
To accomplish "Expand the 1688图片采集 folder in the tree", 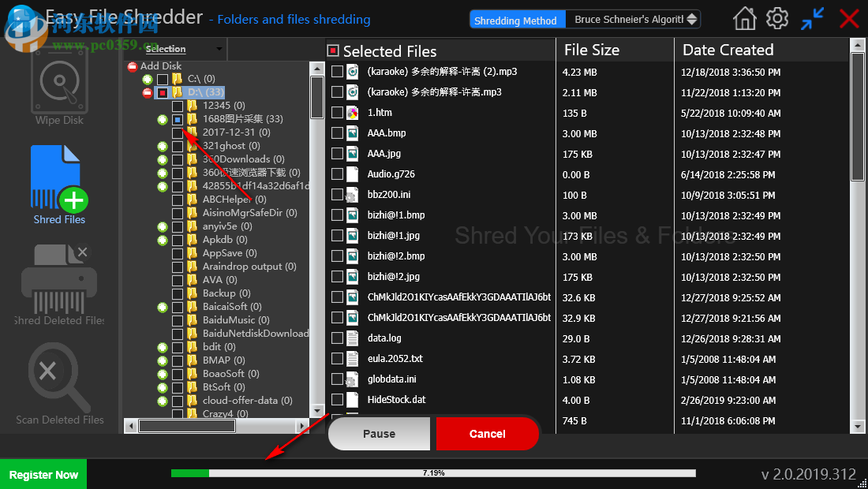I will coord(163,119).
